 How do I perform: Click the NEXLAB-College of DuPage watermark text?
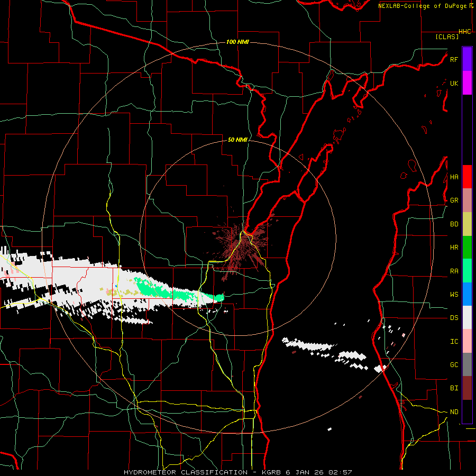[x=422, y=6]
